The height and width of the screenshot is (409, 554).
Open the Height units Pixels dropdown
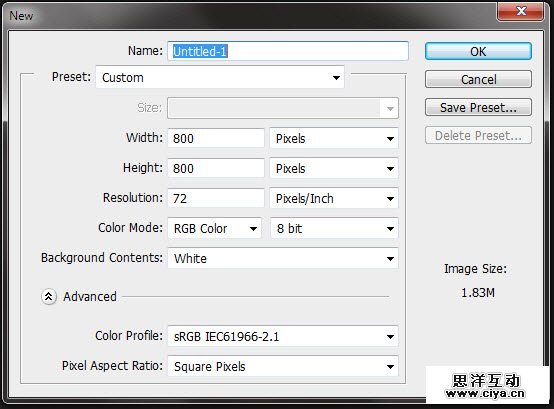(x=334, y=168)
